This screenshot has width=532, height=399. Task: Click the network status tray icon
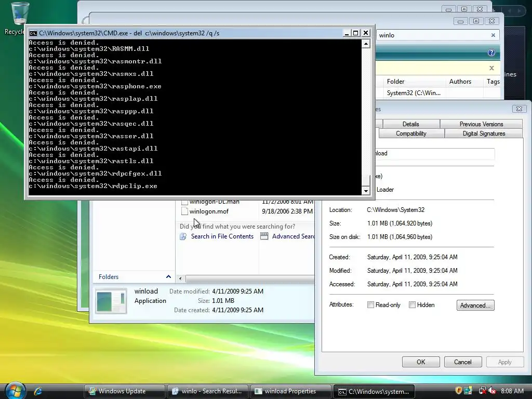(x=482, y=391)
